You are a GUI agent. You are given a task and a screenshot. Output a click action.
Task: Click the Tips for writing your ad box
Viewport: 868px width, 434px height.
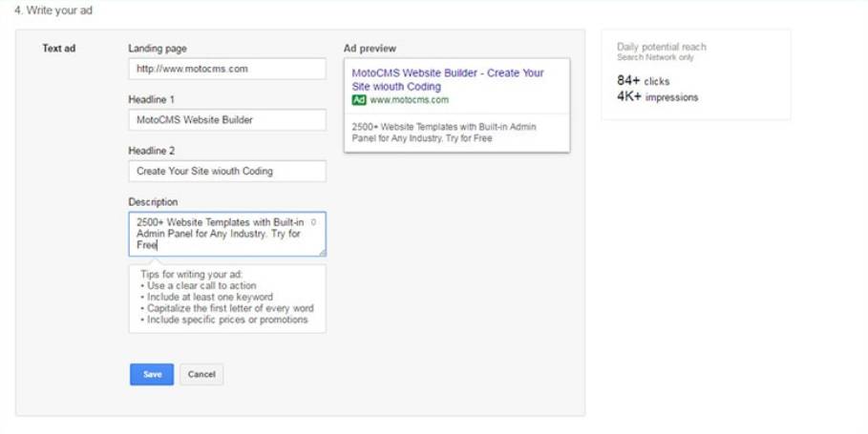point(227,298)
